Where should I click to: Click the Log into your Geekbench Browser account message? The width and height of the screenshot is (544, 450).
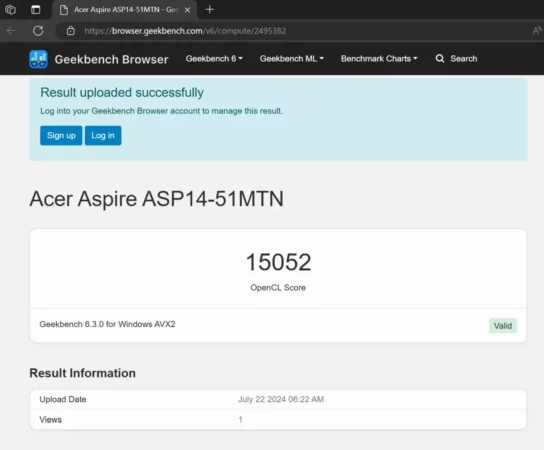[x=162, y=111]
